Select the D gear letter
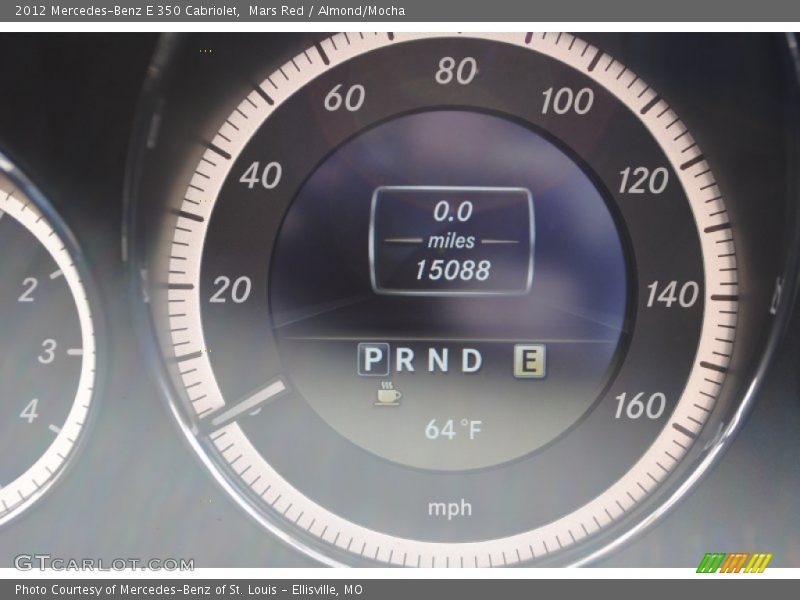 [472, 360]
